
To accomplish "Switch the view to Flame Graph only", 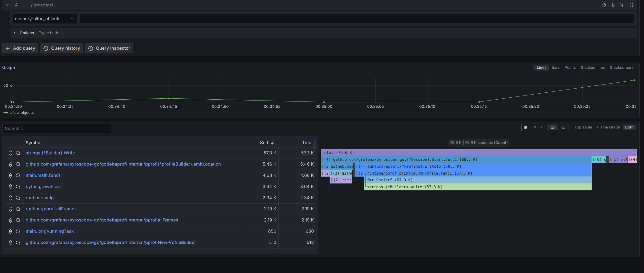I will click(608, 127).
